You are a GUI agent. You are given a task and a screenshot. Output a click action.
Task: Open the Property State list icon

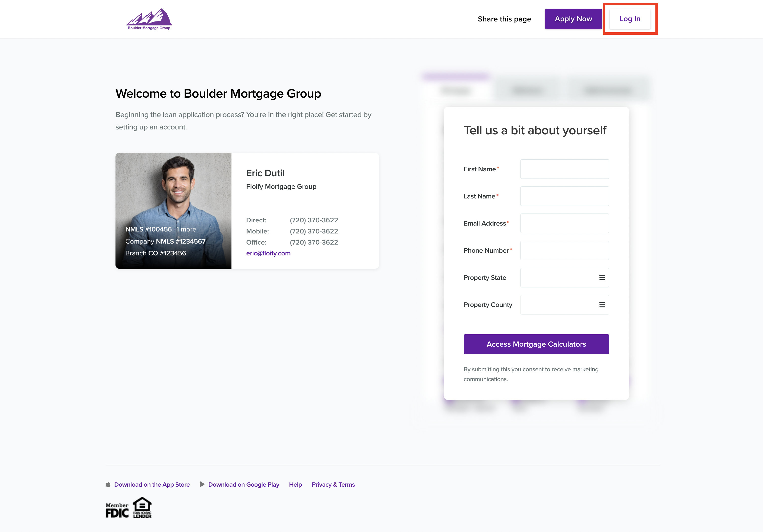[x=602, y=278]
